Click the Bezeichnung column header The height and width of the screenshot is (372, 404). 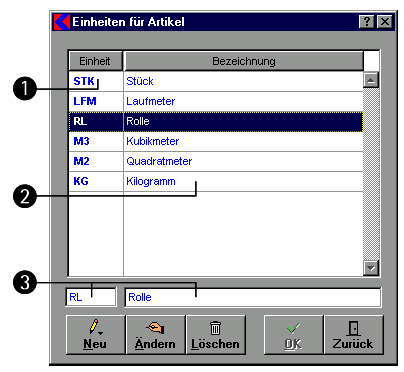[244, 61]
